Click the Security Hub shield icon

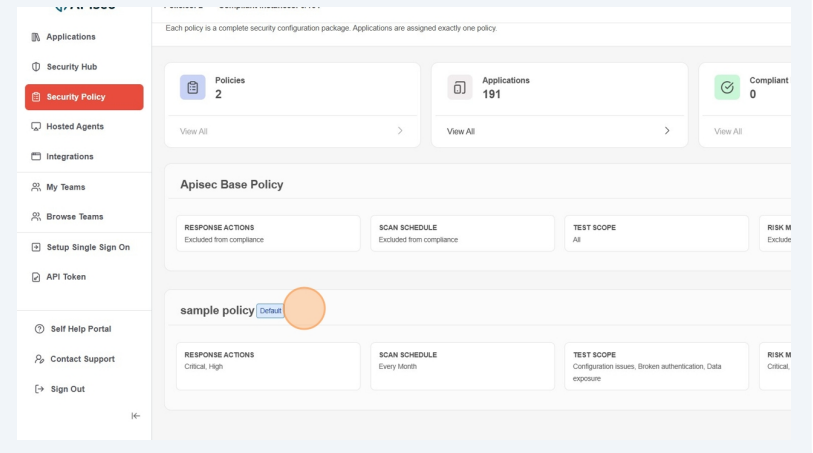(x=37, y=67)
